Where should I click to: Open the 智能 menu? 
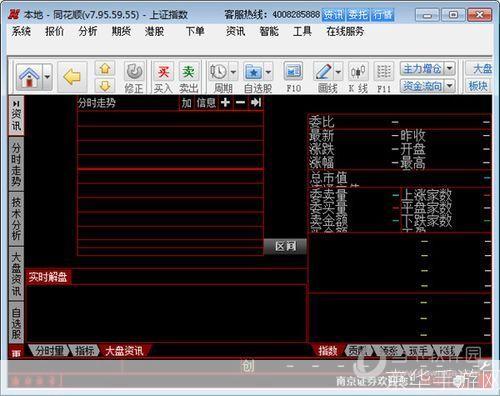(x=269, y=31)
